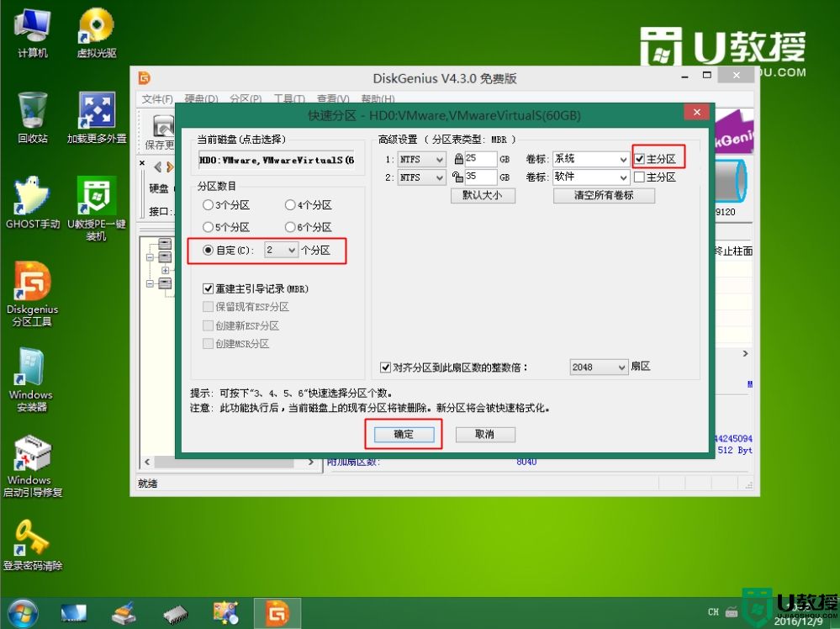This screenshot has width=840, height=629.
Task: Open the monitor icon in taskbar
Action: [73, 614]
